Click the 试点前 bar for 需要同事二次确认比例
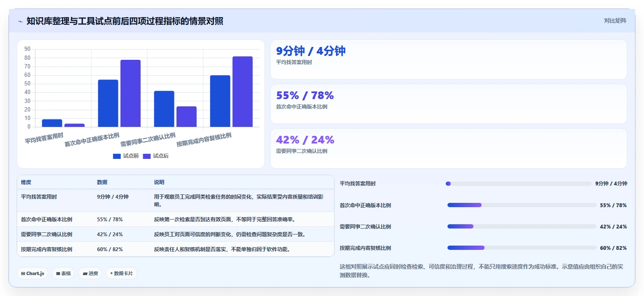644x296 pixels. pos(164,109)
